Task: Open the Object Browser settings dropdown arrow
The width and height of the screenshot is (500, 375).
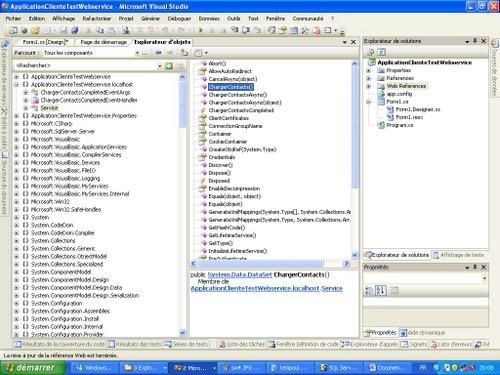Action: point(206,53)
